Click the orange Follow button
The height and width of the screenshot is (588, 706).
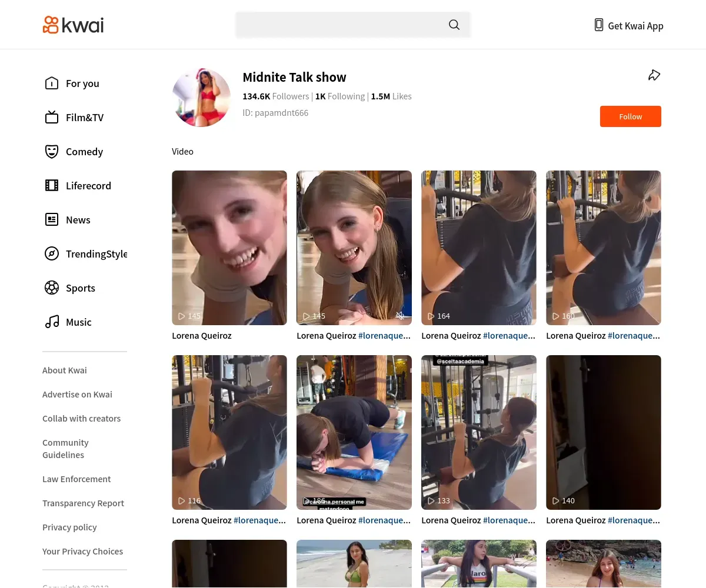pos(631,116)
